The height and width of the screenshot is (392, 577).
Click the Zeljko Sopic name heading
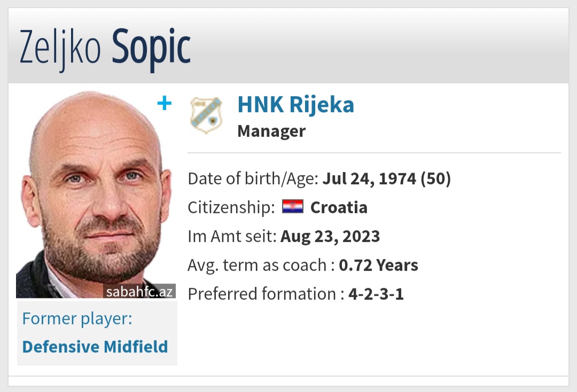(105, 48)
